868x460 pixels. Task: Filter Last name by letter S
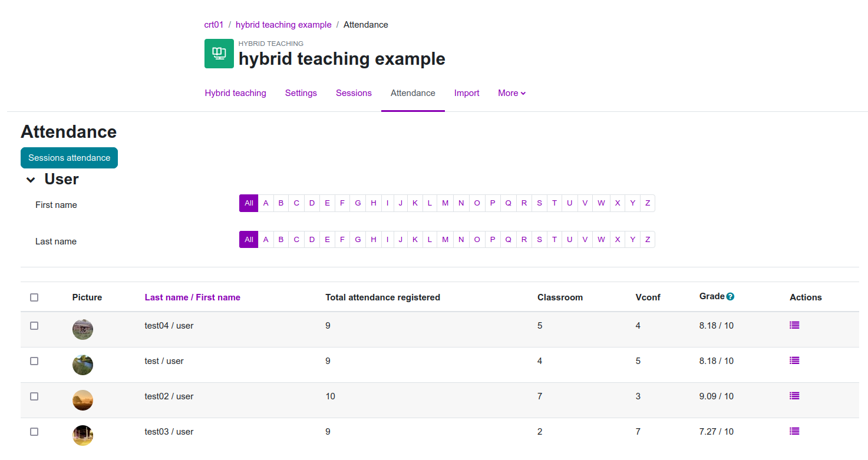[x=539, y=240]
